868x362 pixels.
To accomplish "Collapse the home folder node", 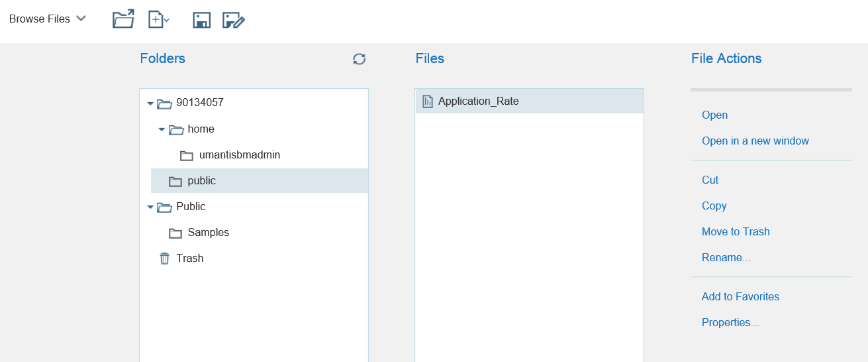I will coord(162,129).
